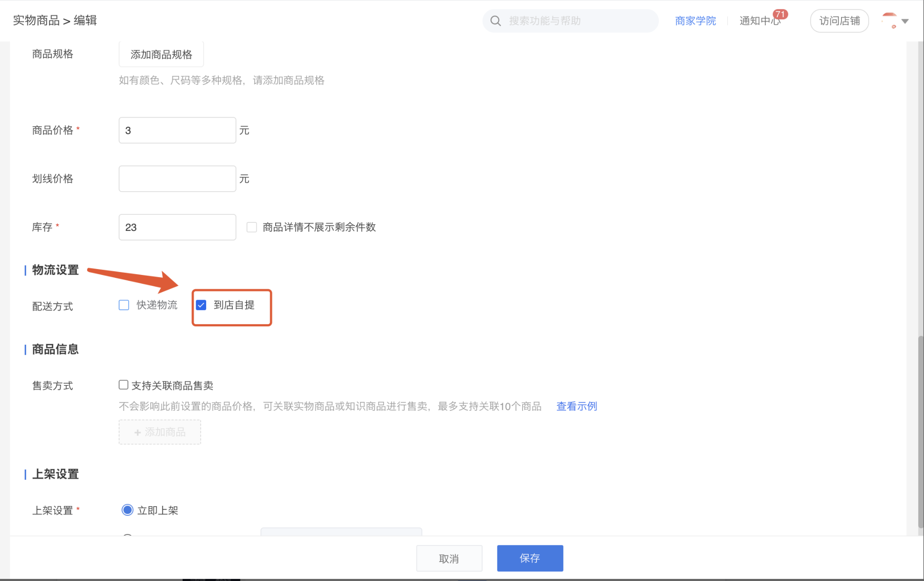Click the 添加商品规格 button
The height and width of the screenshot is (581, 924).
point(161,54)
